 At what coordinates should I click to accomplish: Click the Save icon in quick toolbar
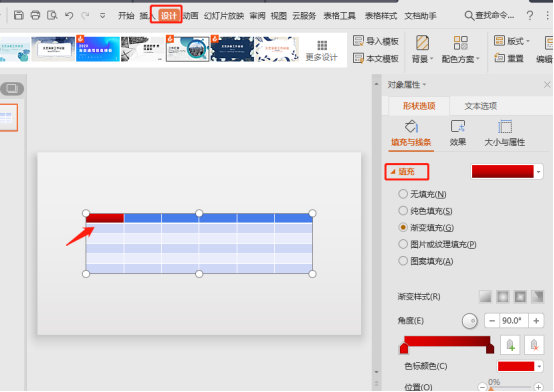pos(19,15)
